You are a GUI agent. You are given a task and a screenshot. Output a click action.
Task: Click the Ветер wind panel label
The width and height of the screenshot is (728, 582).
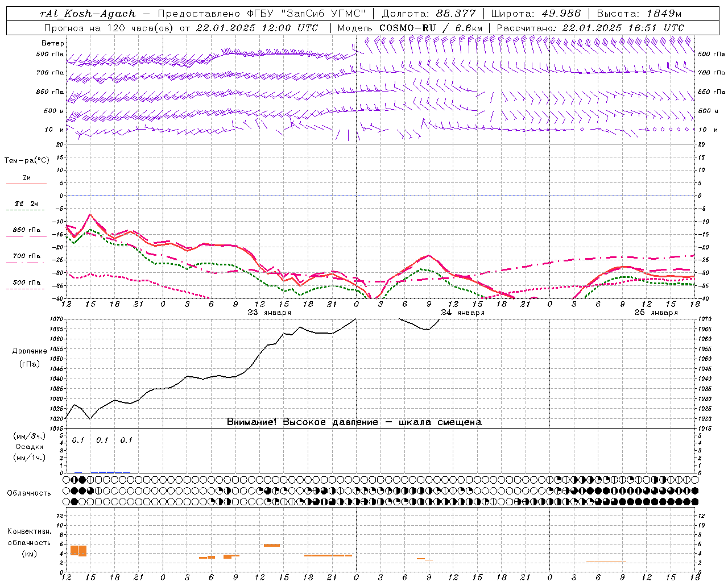[x=52, y=43]
